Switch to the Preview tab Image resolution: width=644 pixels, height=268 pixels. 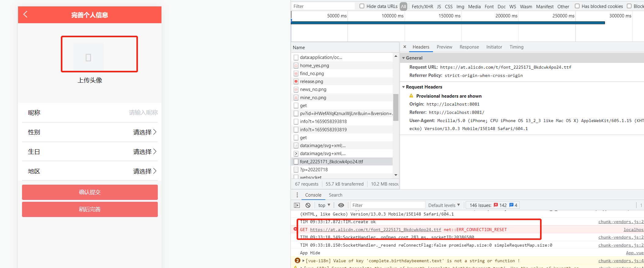tap(444, 47)
